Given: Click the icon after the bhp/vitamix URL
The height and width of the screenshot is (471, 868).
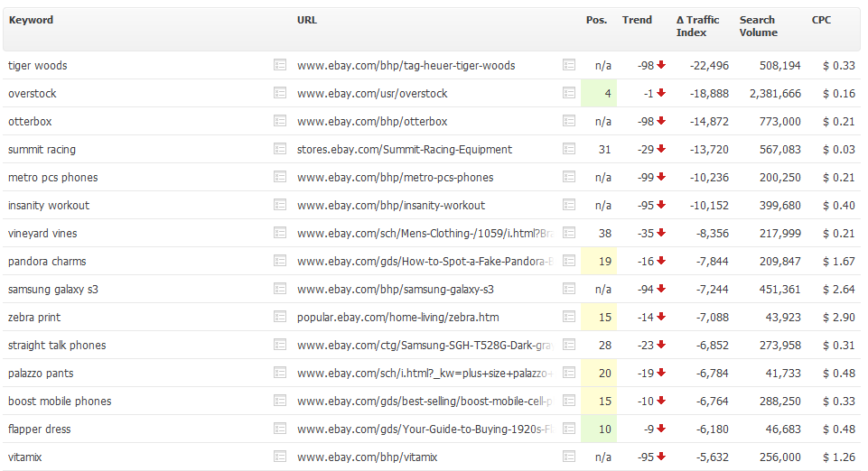Looking at the screenshot, I should (x=568, y=457).
